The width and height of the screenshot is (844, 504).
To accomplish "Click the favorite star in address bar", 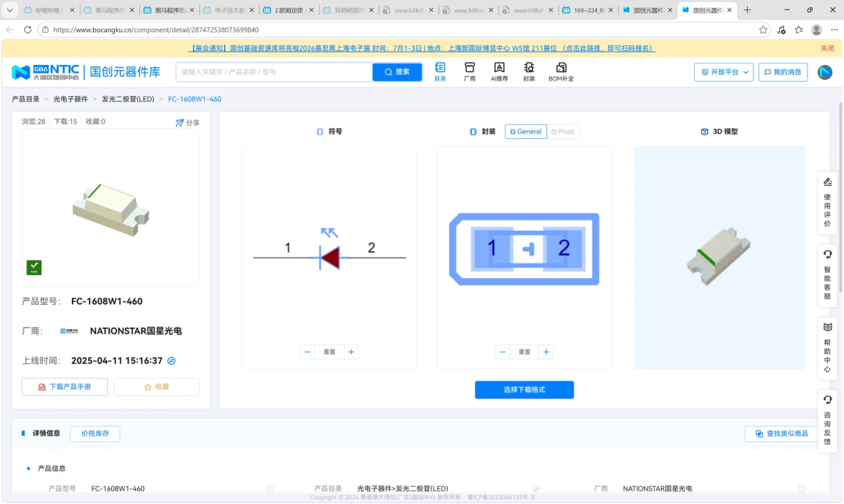I will point(763,30).
